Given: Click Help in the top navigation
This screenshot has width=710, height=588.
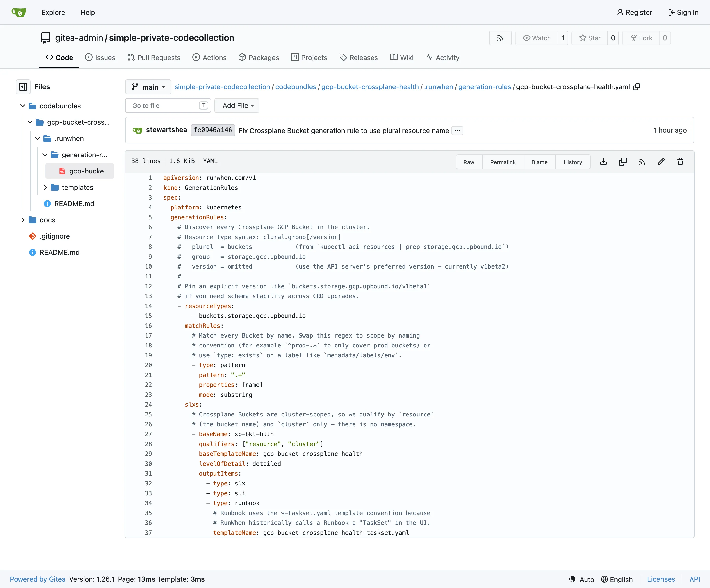Looking at the screenshot, I should tap(88, 13).
